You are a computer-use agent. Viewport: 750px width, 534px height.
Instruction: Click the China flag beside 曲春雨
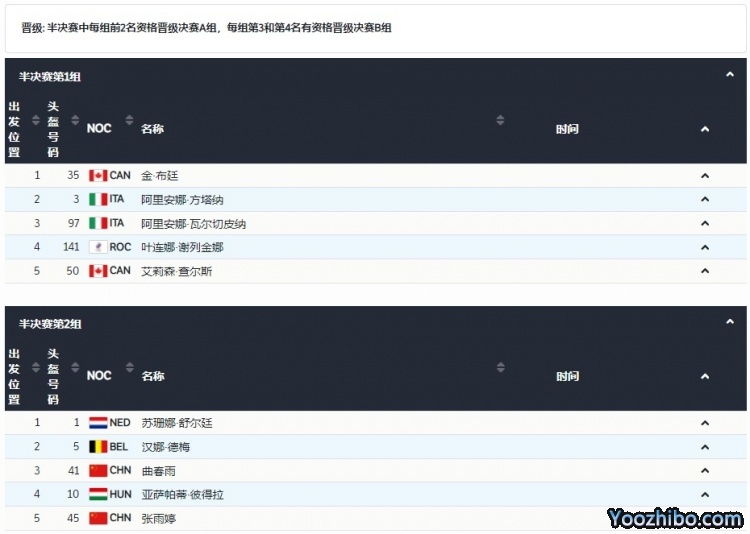[x=98, y=471]
